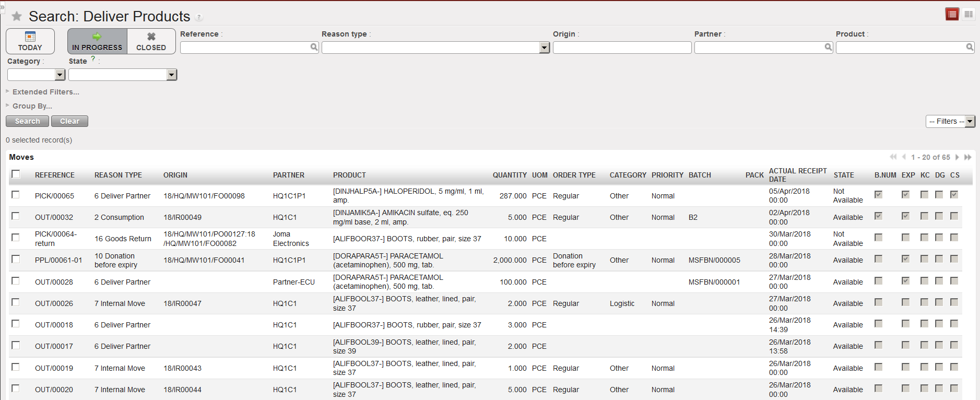Screen dimensions: 980x400
Task: Expand Extended Filters section
Action: coord(45,92)
